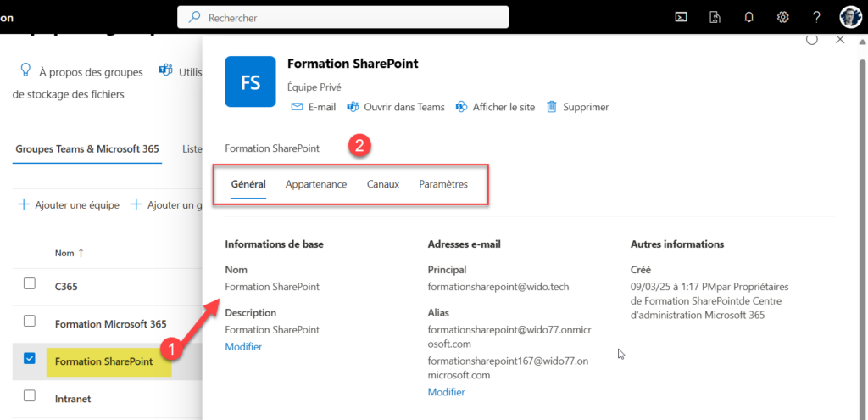Check the C365 row checkbox
This screenshot has width=868, height=420.
click(x=30, y=283)
